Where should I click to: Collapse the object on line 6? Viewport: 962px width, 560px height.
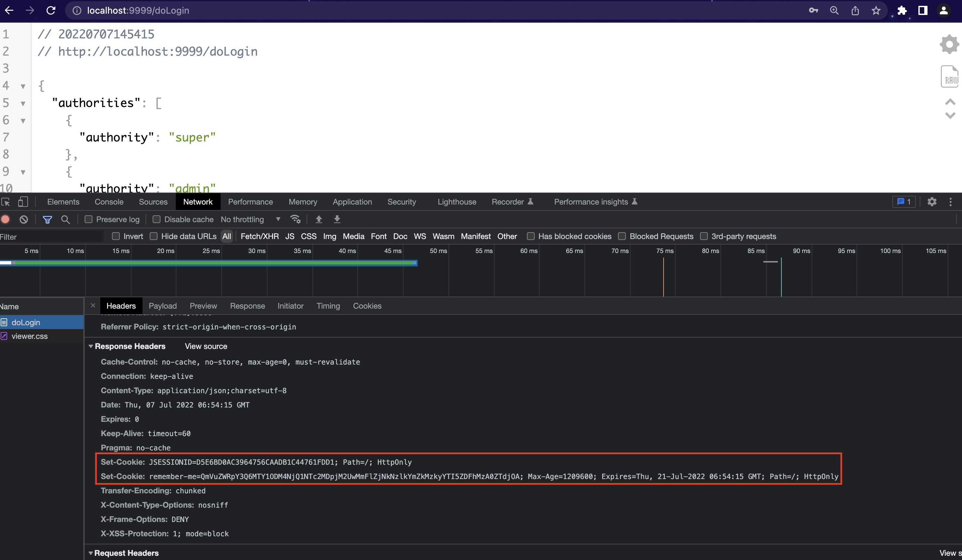click(x=23, y=121)
